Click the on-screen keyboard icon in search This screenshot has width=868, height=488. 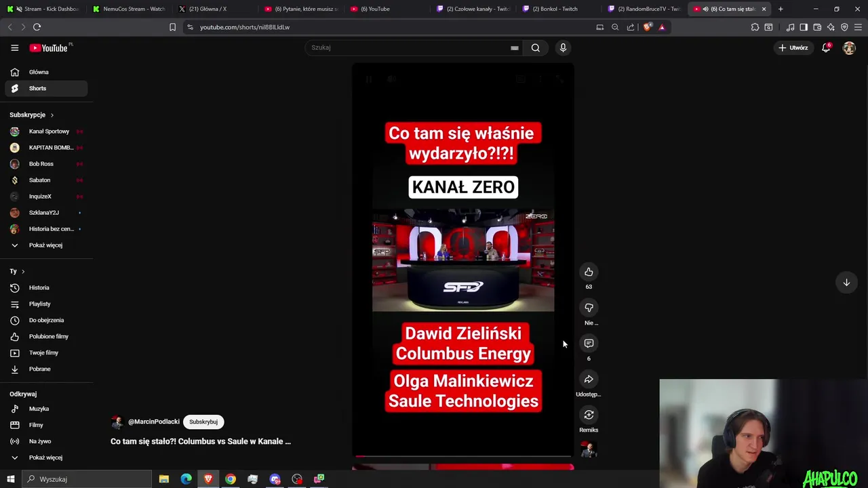pyautogui.click(x=515, y=47)
